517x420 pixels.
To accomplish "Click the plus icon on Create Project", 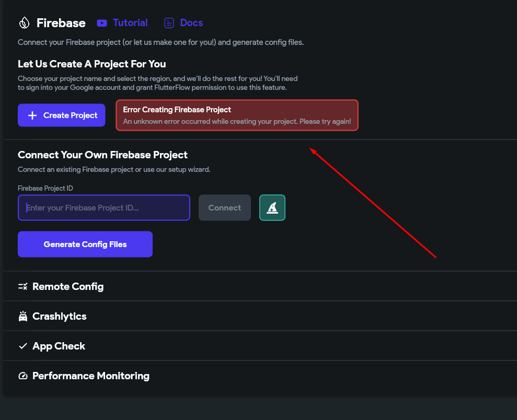I will pos(32,115).
